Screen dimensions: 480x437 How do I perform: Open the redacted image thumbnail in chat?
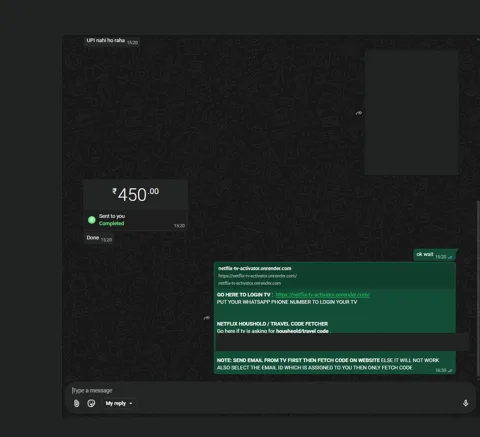[412, 112]
